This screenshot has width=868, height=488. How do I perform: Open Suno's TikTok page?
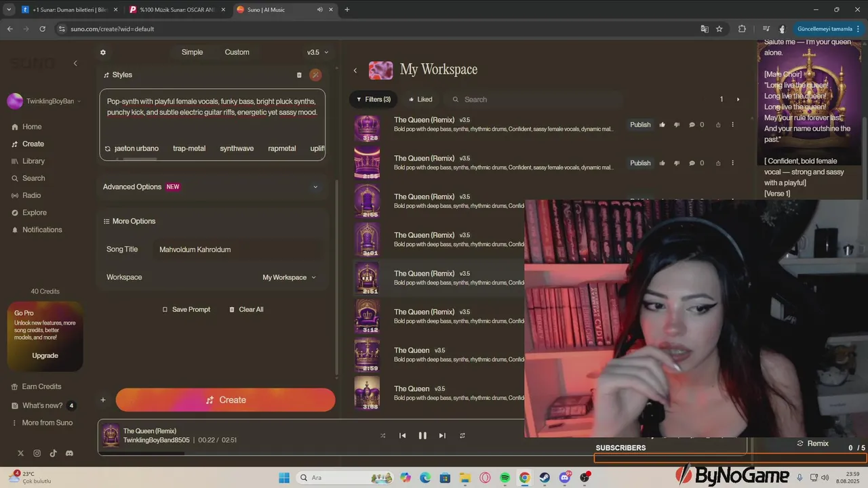pos(53,453)
